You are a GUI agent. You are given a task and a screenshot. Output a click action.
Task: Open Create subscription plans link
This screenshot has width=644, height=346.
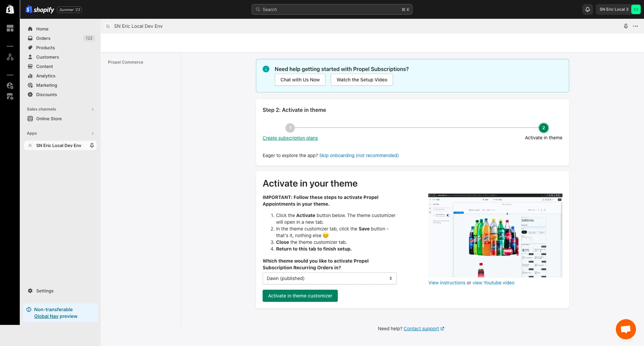point(290,138)
